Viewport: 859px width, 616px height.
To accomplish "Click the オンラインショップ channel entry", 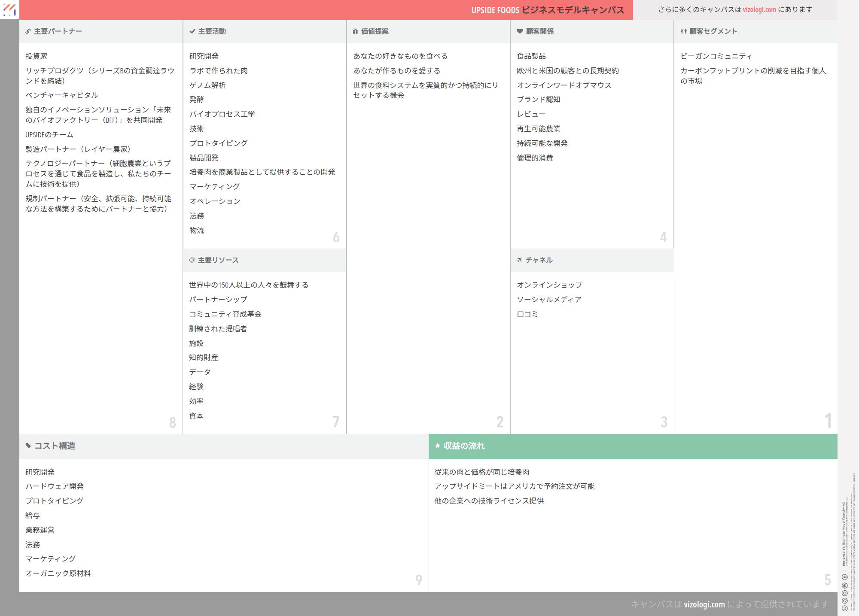I will coord(549,285).
